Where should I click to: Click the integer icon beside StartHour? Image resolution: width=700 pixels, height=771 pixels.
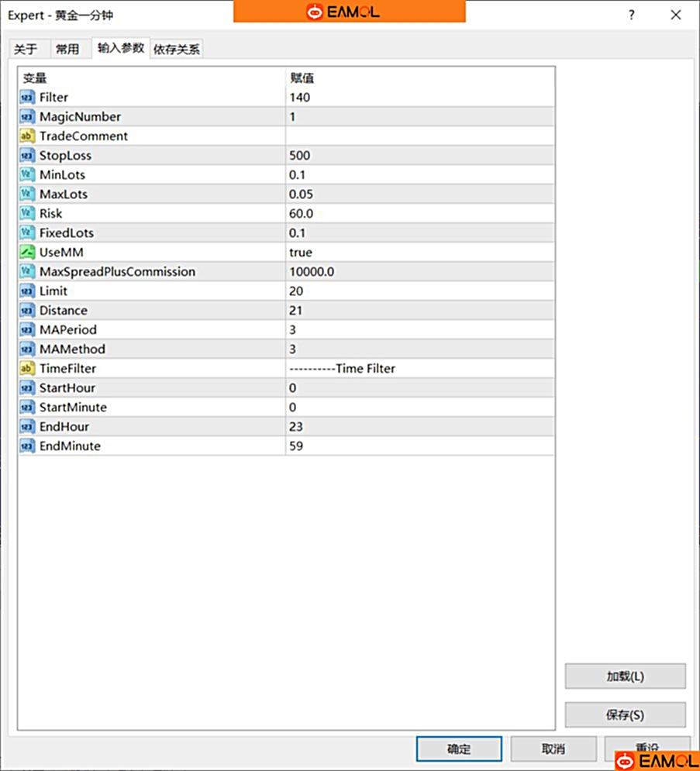(x=27, y=388)
